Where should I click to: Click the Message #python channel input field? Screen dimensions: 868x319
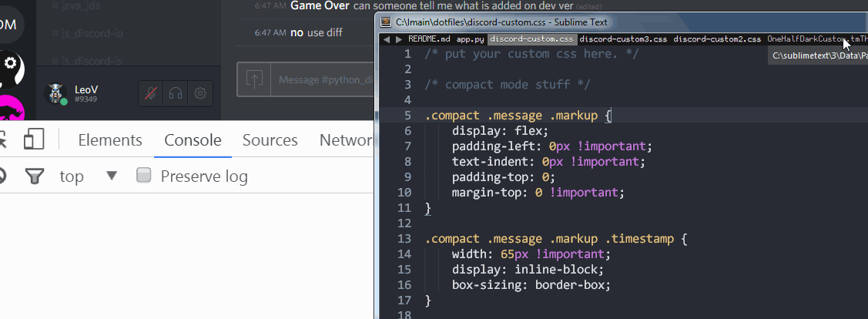pyautogui.click(x=323, y=79)
